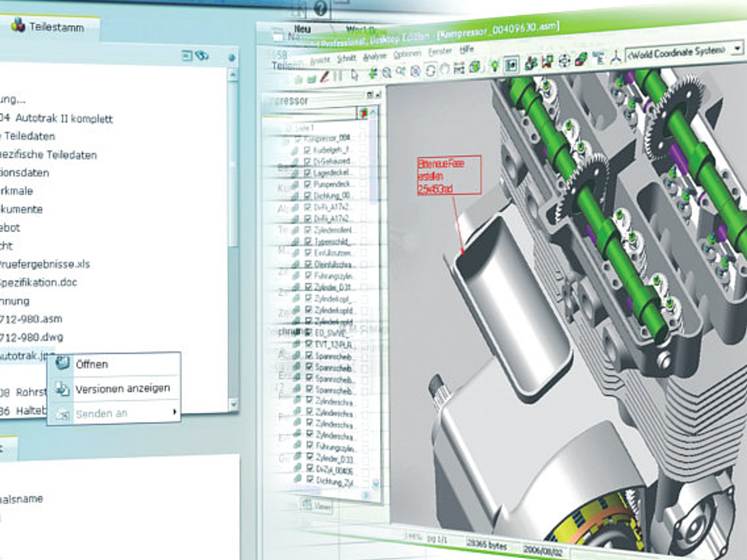Click the measurement dimension icon
Viewport: 747px width, 560px height.
pos(459,68)
